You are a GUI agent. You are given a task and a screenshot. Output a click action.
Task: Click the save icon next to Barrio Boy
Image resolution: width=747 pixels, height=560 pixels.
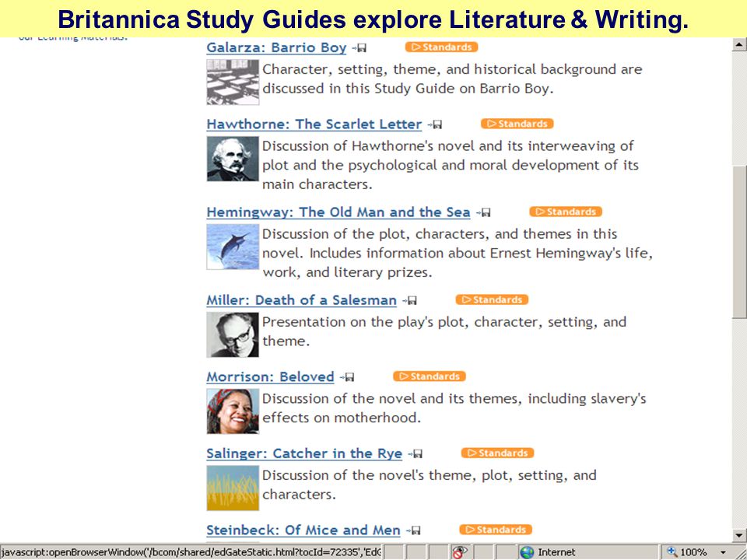[359, 48]
